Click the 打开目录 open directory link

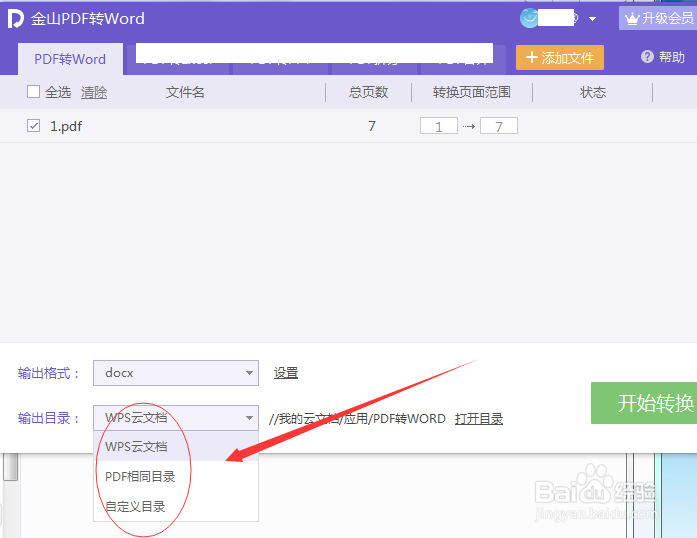(479, 418)
